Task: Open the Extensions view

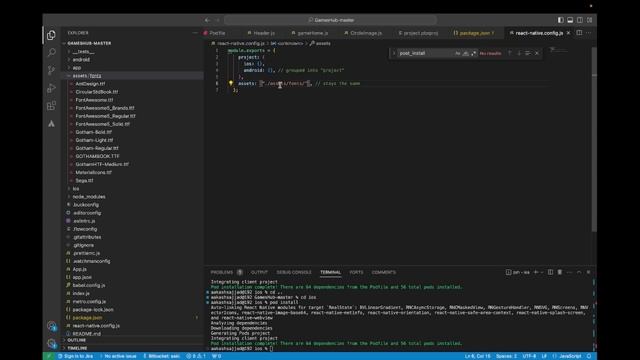Action: [51, 106]
